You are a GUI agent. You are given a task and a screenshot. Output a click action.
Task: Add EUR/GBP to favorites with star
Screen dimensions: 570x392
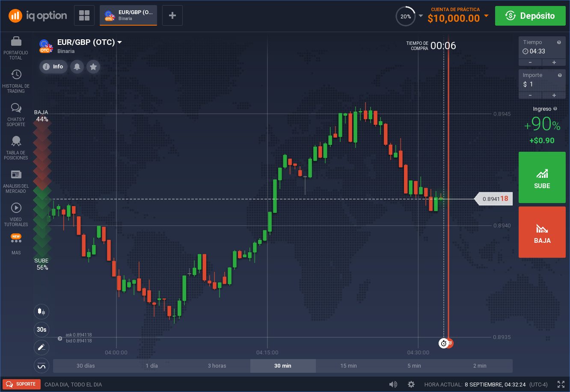coord(93,67)
